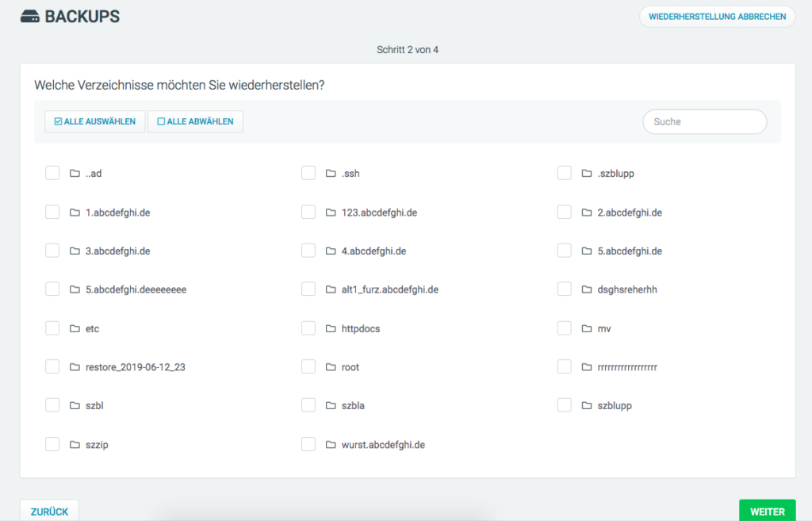Tick the checkbox for ..ad directory
Image resolution: width=812 pixels, height=521 pixels.
click(x=52, y=172)
